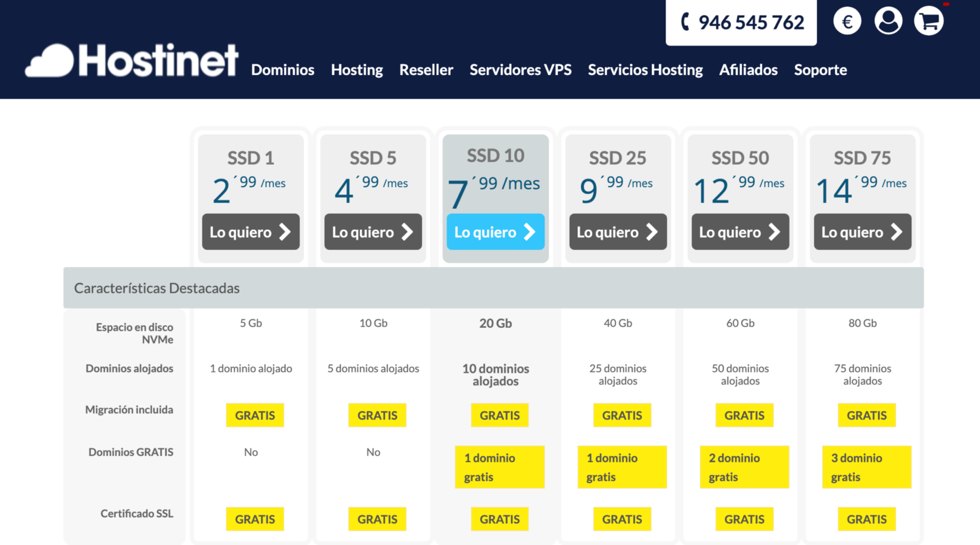Viewport: 980px width, 545px height.
Task: Click the 4,99 /mes price
Action: [x=371, y=191]
